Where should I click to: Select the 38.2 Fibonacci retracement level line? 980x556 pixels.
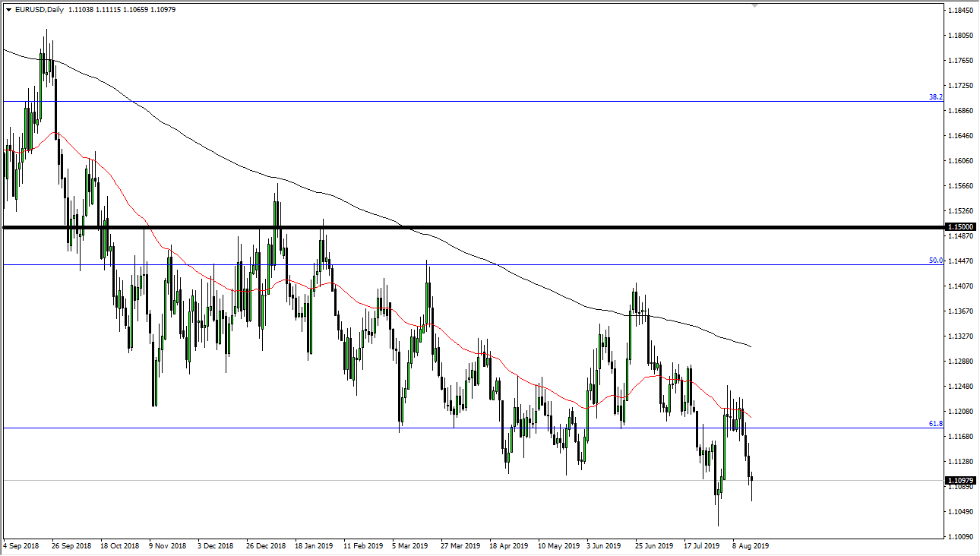tap(456, 100)
